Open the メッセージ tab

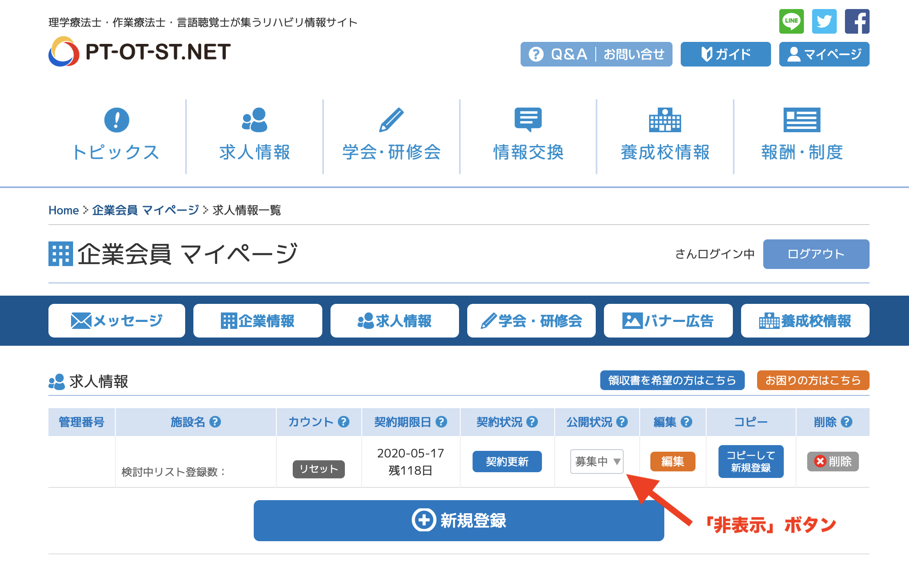tap(117, 321)
